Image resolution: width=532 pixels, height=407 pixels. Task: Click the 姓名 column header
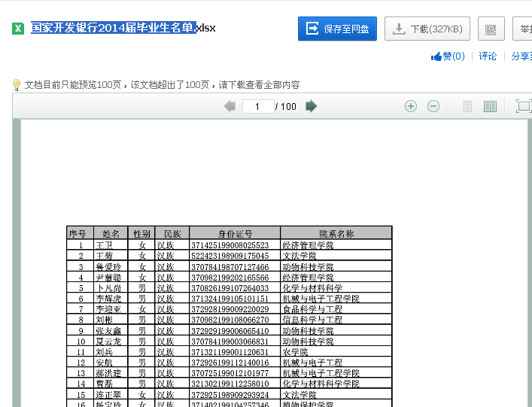(x=111, y=233)
